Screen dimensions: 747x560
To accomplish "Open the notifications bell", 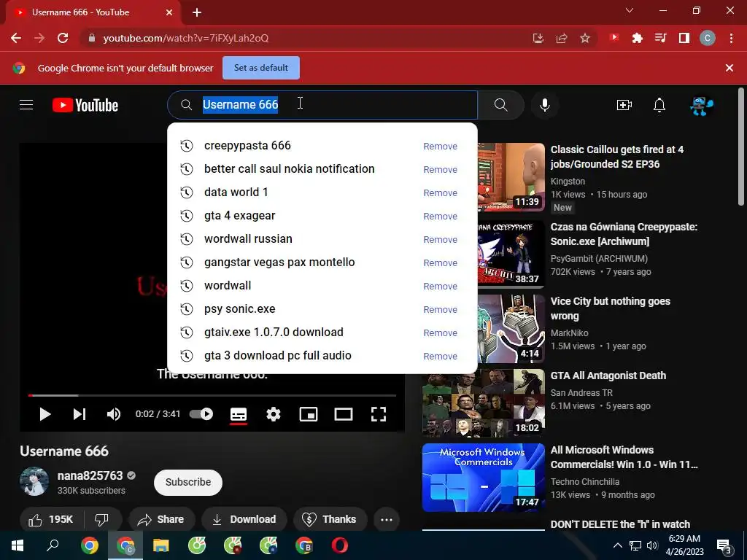I will point(659,105).
